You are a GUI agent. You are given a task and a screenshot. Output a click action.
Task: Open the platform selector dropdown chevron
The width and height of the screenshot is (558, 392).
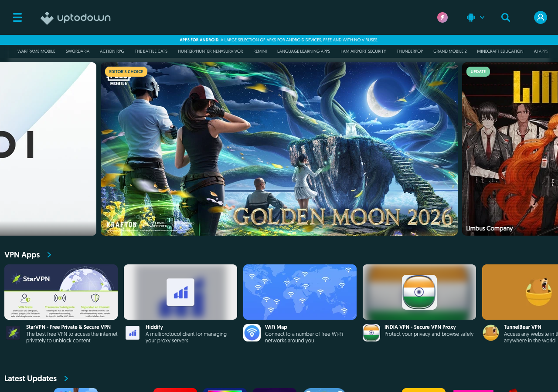click(481, 17)
